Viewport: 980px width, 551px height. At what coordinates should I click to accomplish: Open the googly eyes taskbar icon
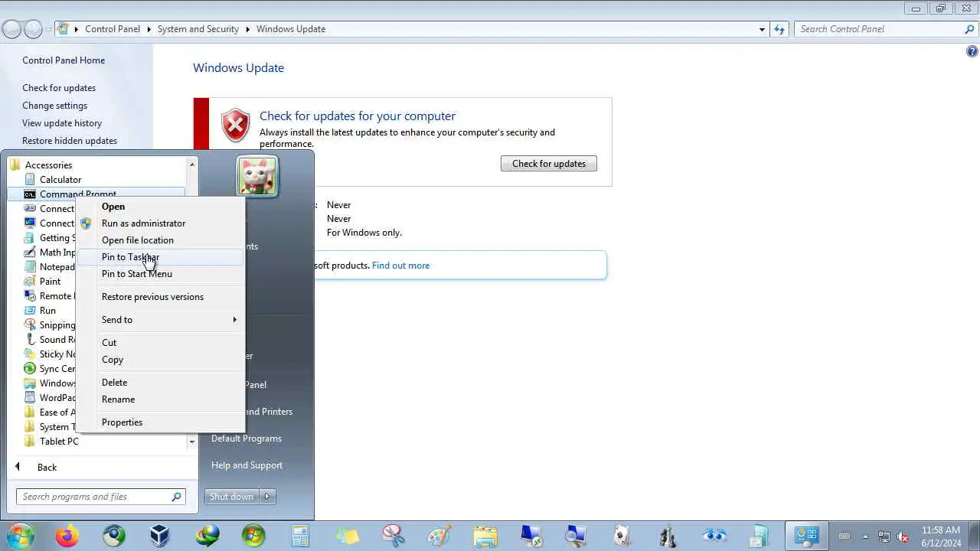click(x=714, y=536)
